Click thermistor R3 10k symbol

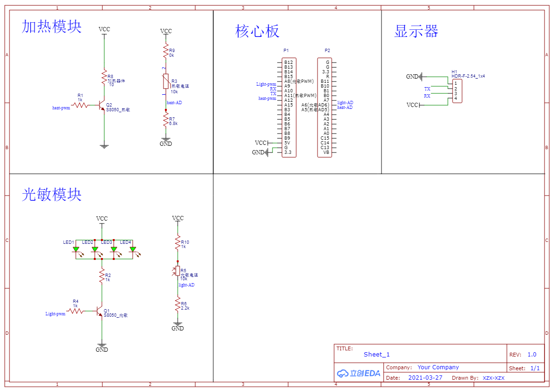pos(166,81)
